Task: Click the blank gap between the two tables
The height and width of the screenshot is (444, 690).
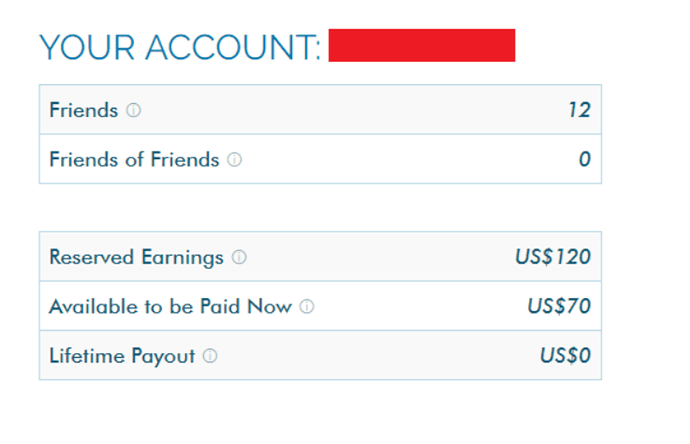Action: coord(320,207)
